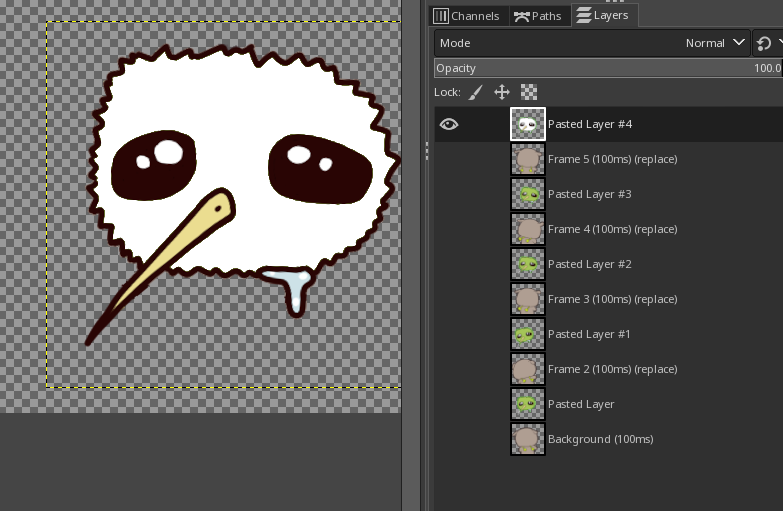Select layer Frame 3 (100ms) (replace)
This screenshot has width=783, height=511.
612,299
